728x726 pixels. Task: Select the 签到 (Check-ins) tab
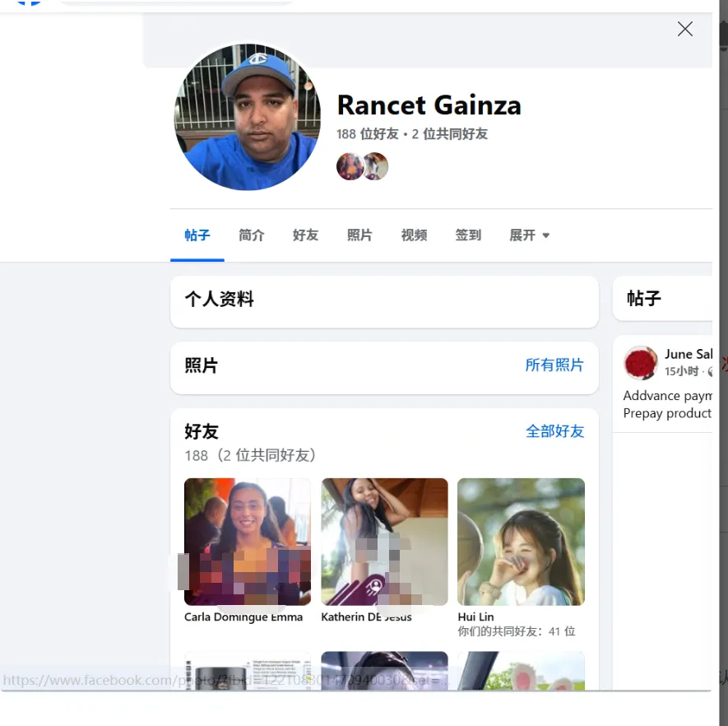[468, 235]
